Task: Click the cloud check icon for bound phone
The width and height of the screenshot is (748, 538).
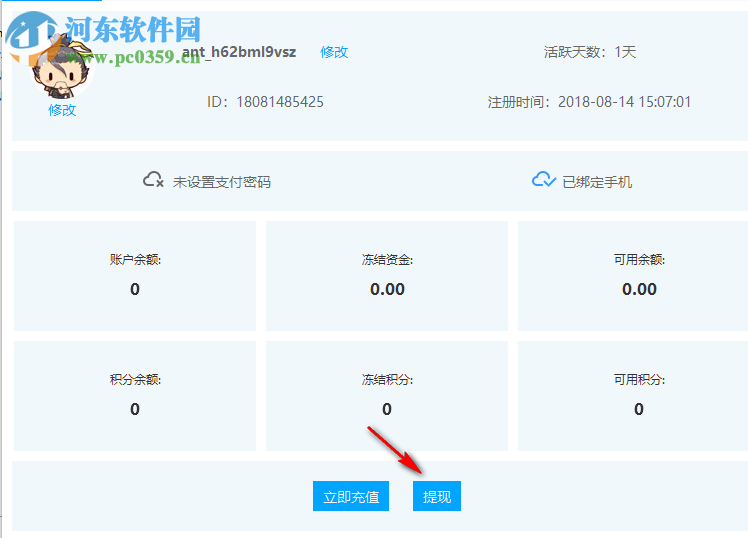Action: pyautogui.click(x=543, y=180)
